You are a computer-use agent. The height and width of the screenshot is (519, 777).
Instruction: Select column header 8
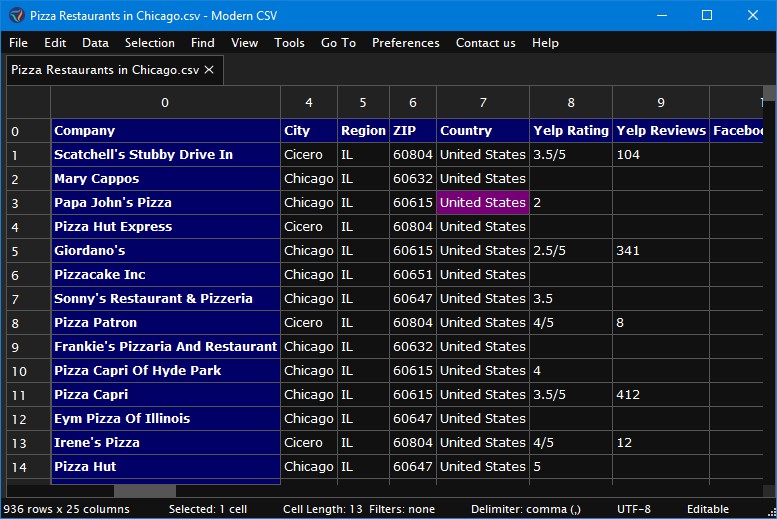[x=571, y=103]
